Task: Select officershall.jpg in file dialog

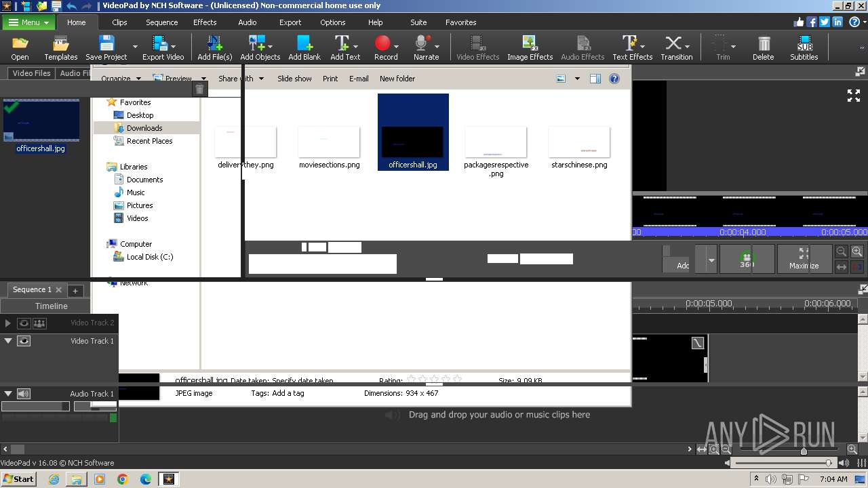Action: (413, 132)
